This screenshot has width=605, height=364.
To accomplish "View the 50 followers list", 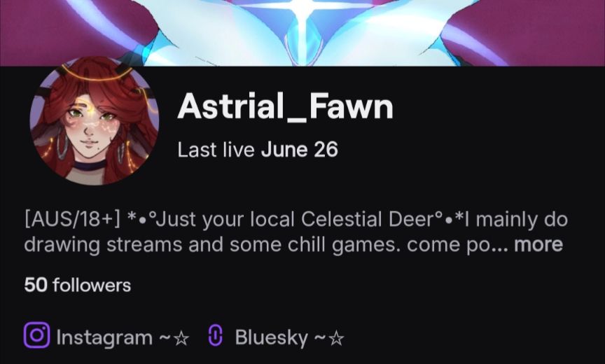I will (78, 286).
